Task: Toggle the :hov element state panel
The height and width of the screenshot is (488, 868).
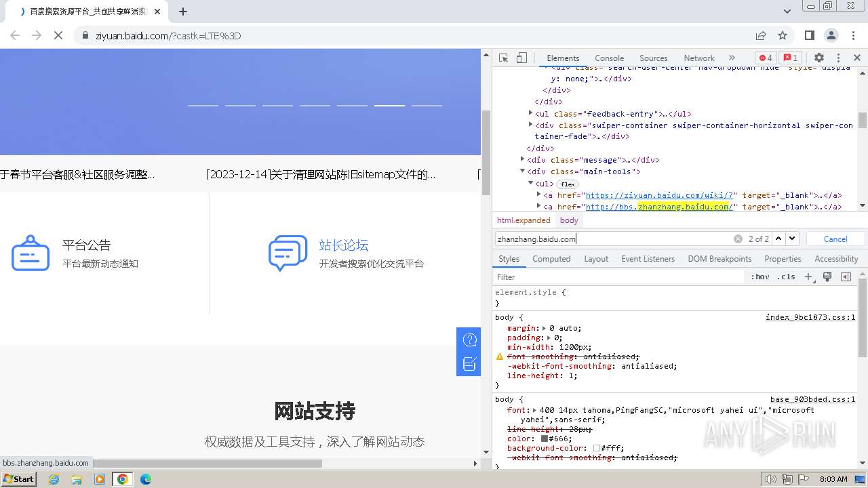Action: [x=760, y=277]
